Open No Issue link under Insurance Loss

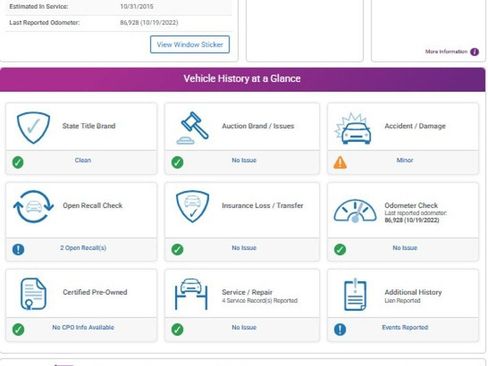(244, 248)
